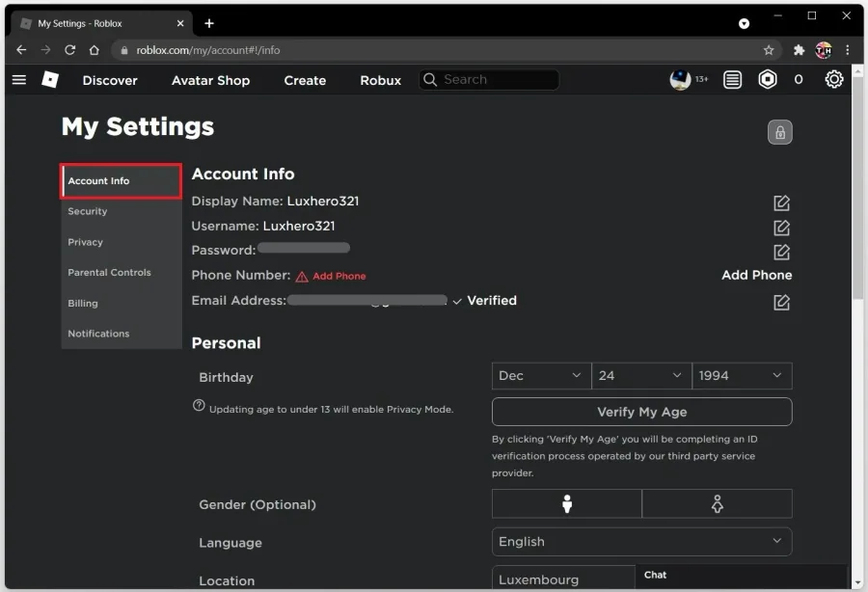Open the avatar profile thumbnail

(x=680, y=80)
